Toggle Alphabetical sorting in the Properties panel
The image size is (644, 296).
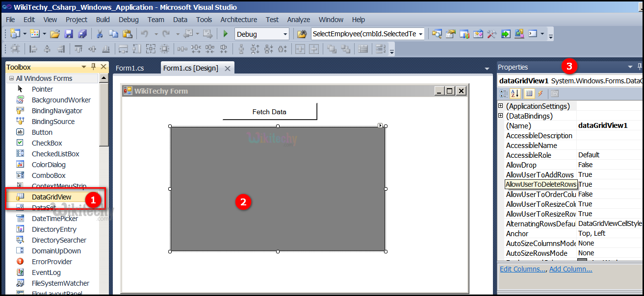point(515,94)
